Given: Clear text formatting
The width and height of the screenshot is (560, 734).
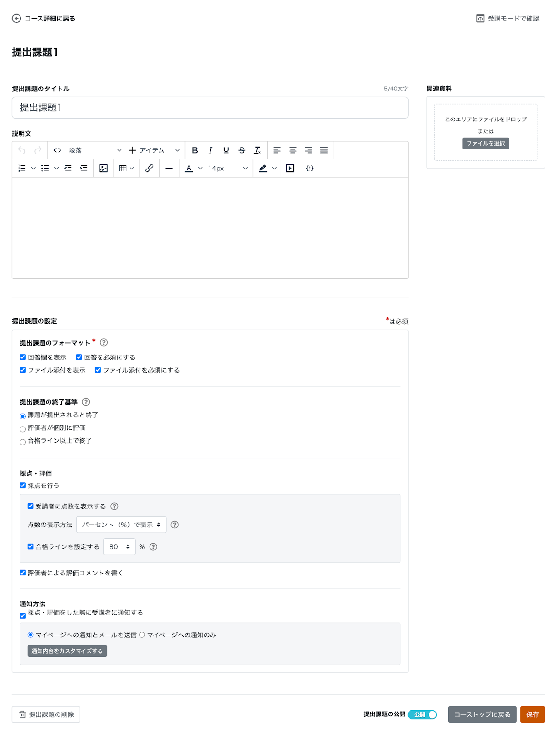Looking at the screenshot, I should 258,150.
